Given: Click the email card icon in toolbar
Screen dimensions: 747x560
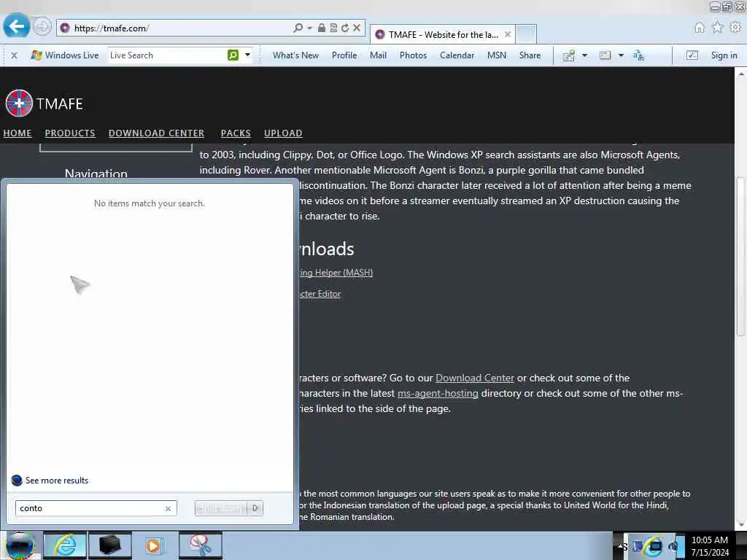Looking at the screenshot, I should (605, 55).
